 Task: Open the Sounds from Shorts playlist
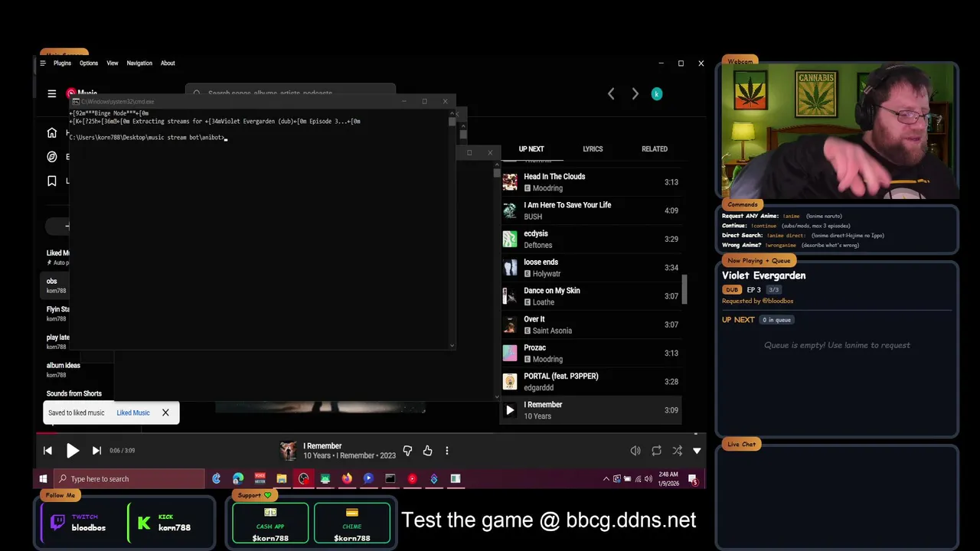pyautogui.click(x=73, y=393)
